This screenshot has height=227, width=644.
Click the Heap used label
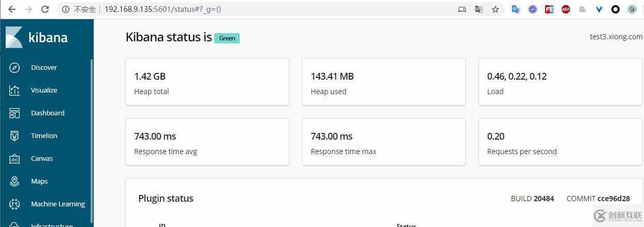(328, 92)
